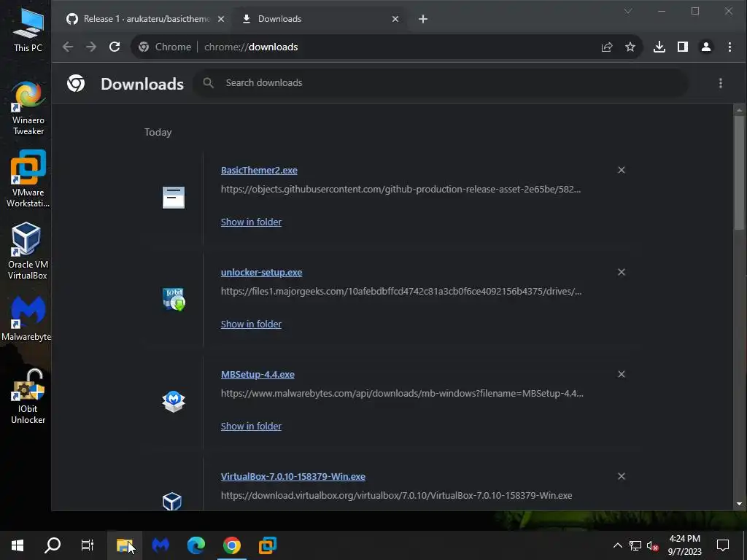This screenshot has width=747, height=560.
Task: Open a new Chrome tab
Action: point(423,19)
